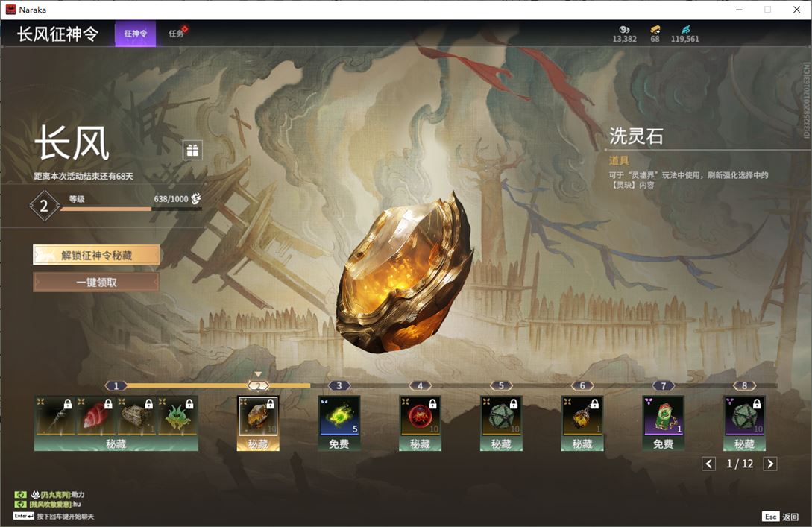Click the 1 / 12 page indicator
The image size is (812, 527).
coord(740,464)
